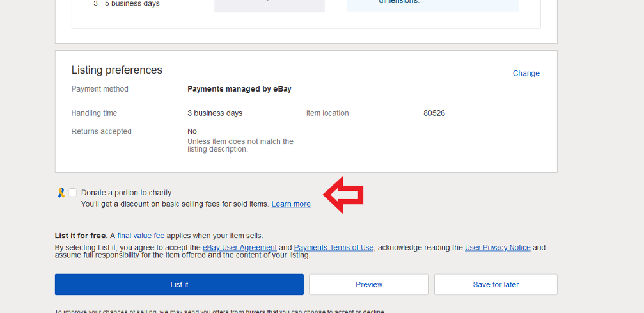Click the Preview button
This screenshot has width=644, height=313.
click(369, 285)
